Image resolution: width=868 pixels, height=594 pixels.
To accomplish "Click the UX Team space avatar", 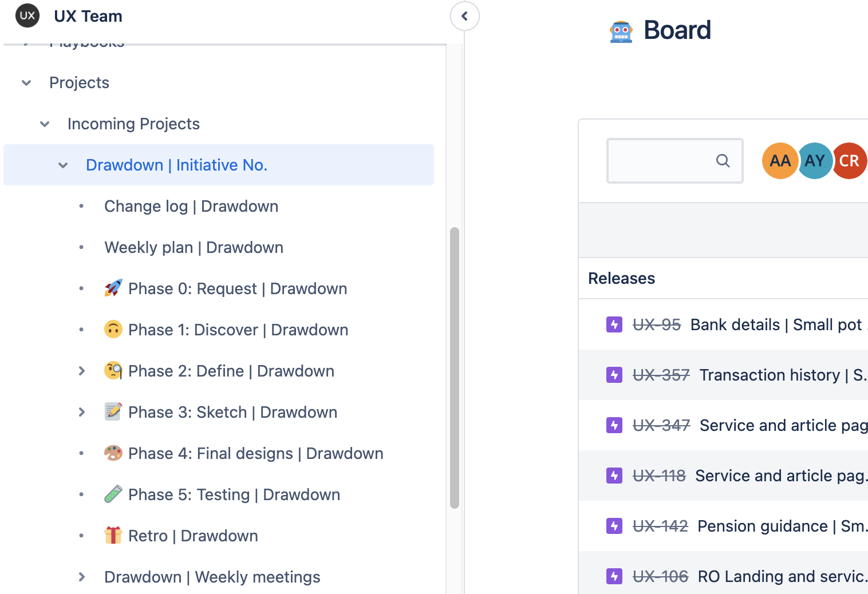I will pyautogui.click(x=27, y=16).
